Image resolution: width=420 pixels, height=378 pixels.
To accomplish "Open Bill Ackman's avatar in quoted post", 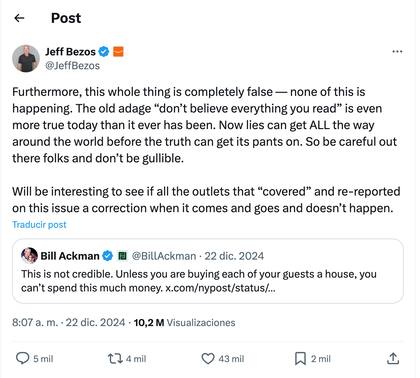I will [x=29, y=256].
